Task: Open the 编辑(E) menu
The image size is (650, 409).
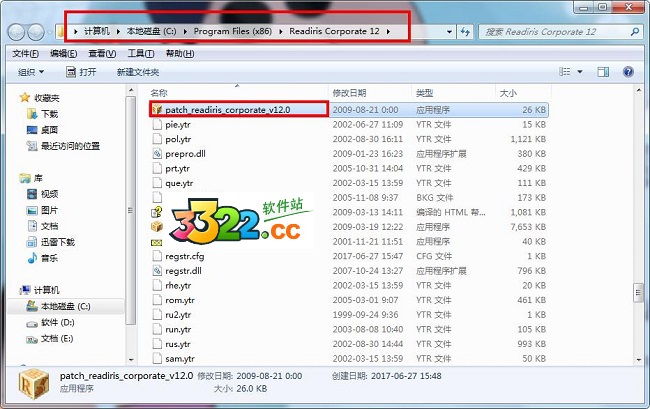Action: point(63,53)
